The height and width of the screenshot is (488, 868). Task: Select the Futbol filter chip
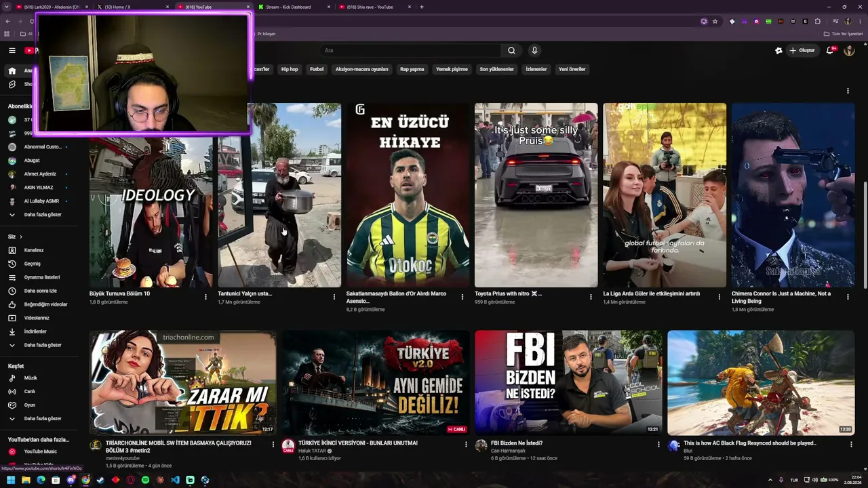tap(317, 69)
